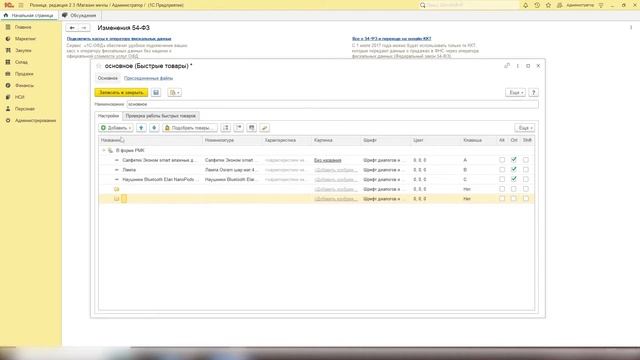Open the Проверка работы быстрых товаров tab

161,116
